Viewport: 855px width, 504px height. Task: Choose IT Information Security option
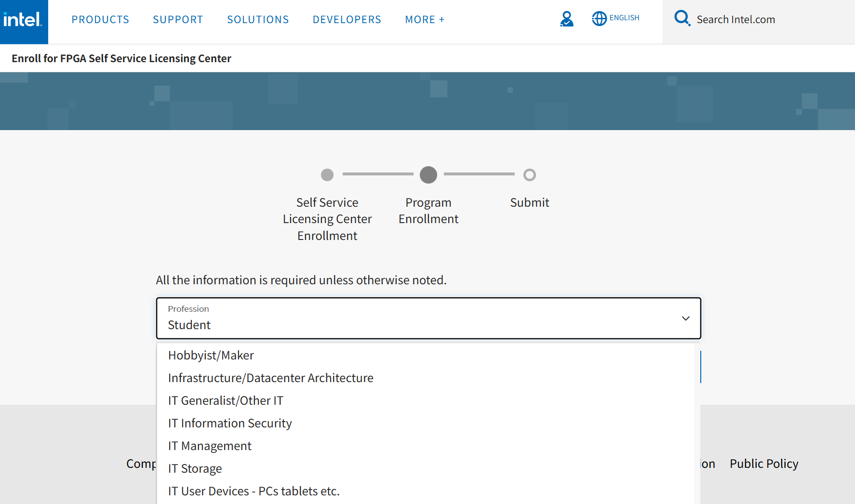[x=230, y=423]
